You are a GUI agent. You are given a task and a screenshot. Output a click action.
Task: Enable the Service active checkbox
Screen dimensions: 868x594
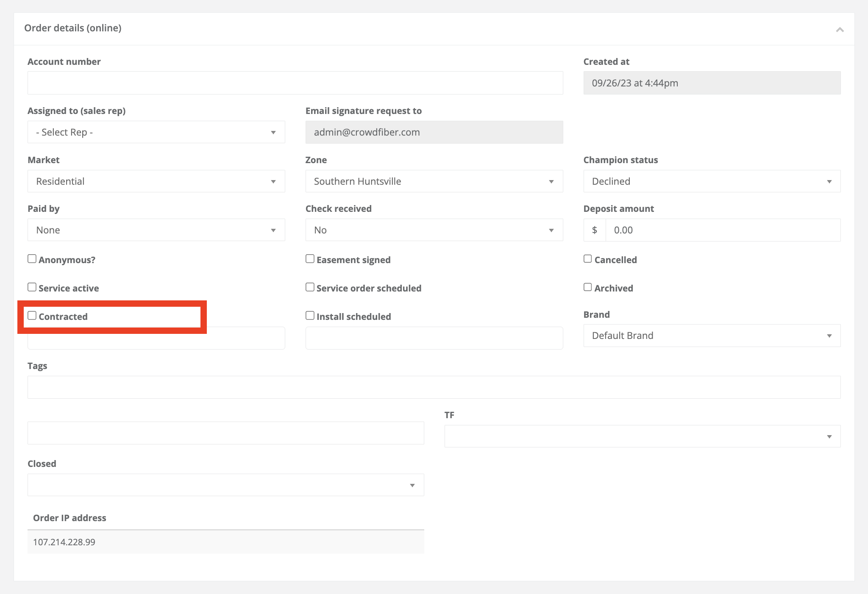tap(32, 287)
